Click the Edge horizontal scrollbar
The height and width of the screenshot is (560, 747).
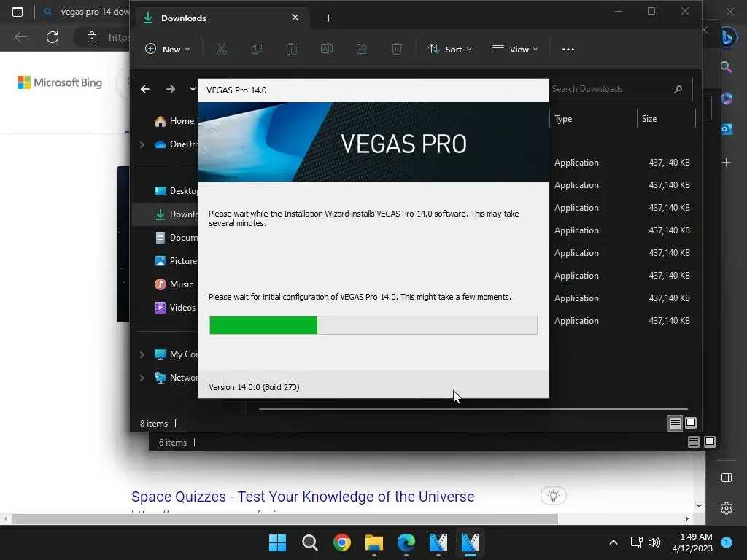click(x=285, y=519)
